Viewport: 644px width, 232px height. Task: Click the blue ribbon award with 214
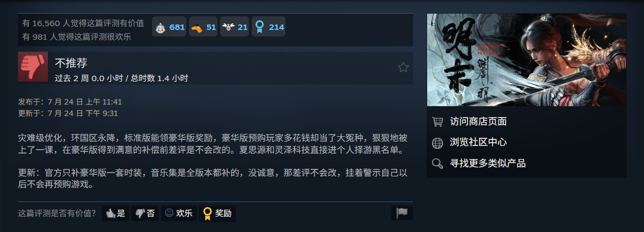point(269,27)
